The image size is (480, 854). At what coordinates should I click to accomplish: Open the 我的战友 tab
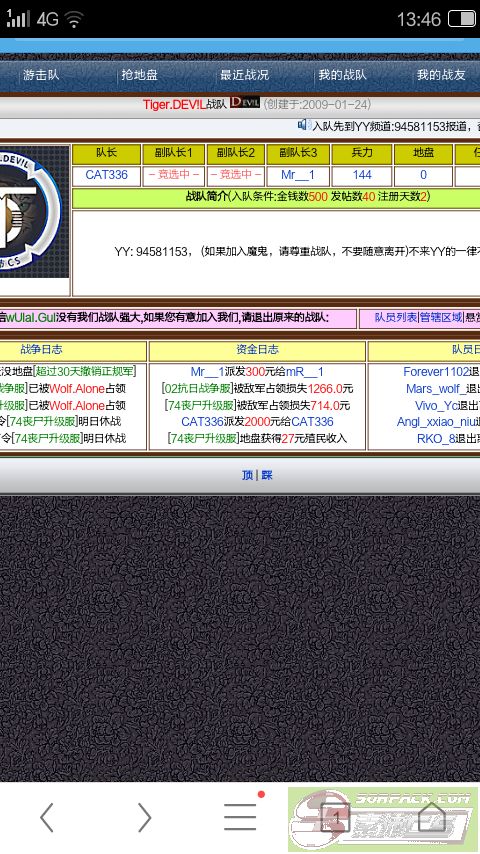coord(441,75)
